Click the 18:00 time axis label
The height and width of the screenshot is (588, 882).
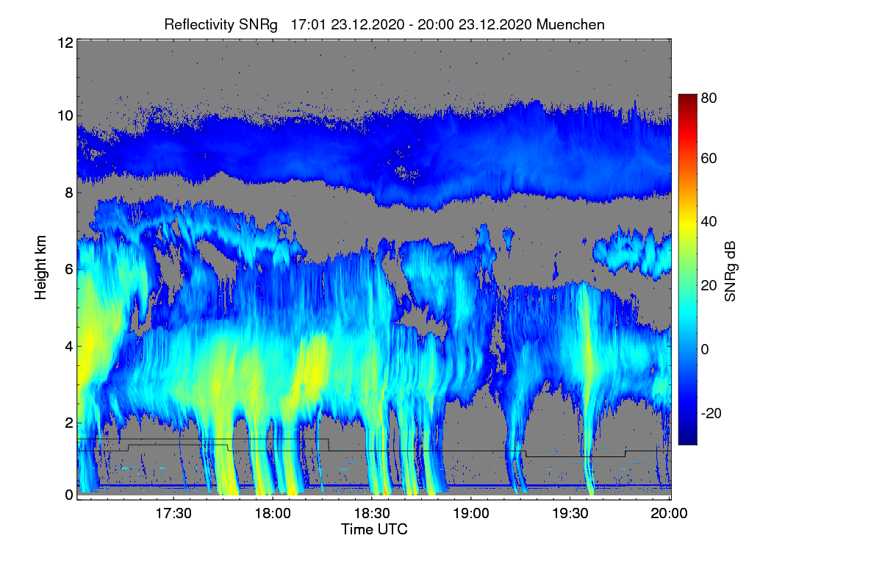pyautogui.click(x=273, y=513)
